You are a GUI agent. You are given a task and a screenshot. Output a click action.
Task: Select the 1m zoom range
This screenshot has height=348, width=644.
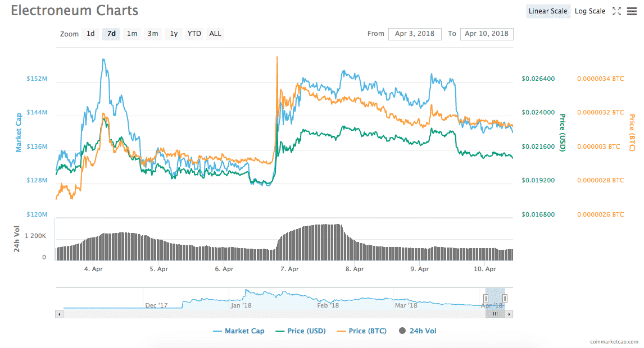(x=132, y=34)
